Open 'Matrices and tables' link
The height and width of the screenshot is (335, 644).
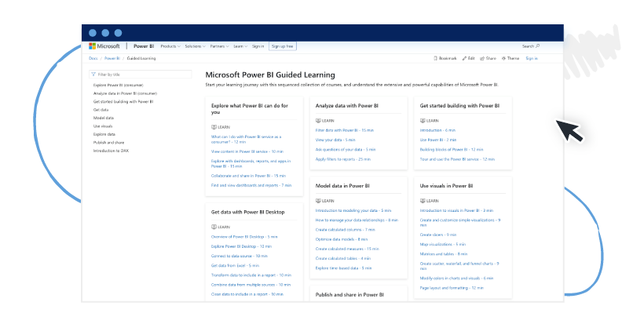444,254
